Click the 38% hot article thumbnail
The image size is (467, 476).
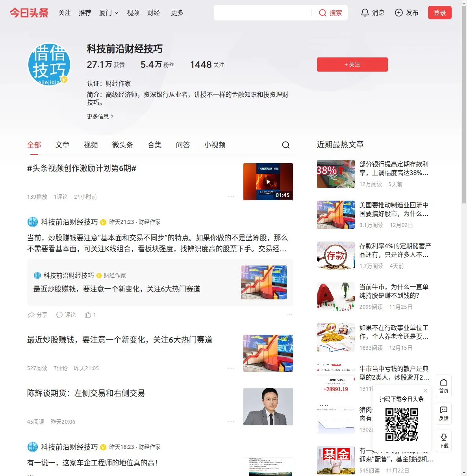pos(336,174)
